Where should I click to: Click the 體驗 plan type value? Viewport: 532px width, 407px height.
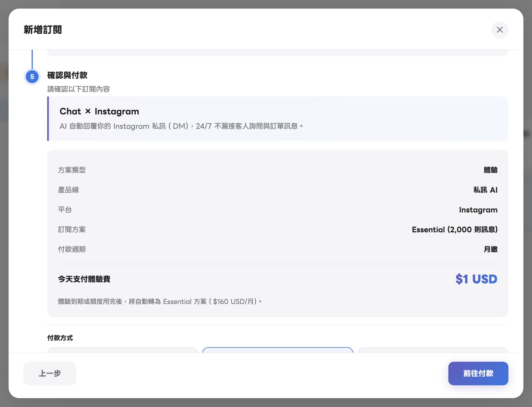point(490,170)
